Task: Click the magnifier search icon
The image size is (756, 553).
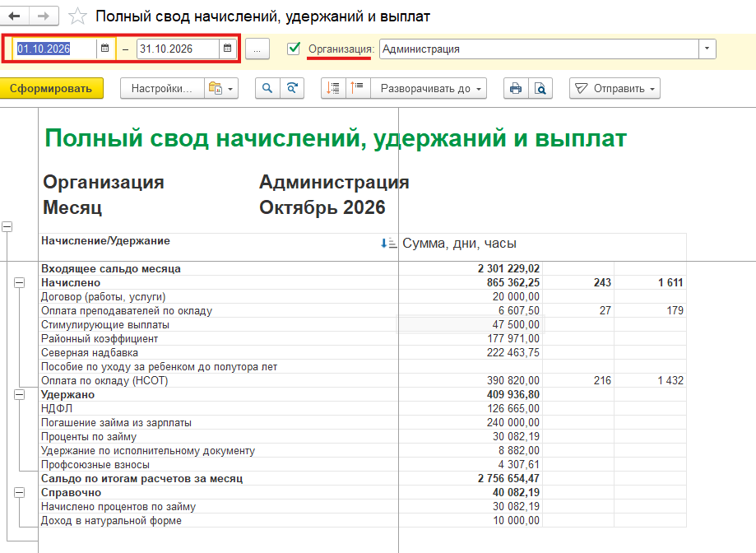Action: 267,89
